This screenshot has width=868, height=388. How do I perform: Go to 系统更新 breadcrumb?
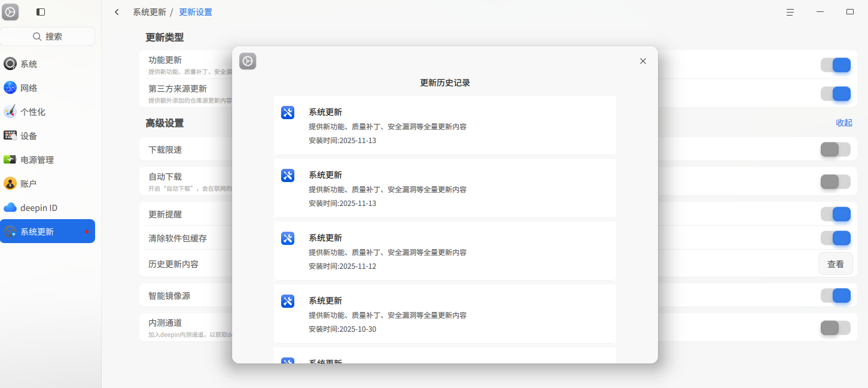pyautogui.click(x=150, y=12)
